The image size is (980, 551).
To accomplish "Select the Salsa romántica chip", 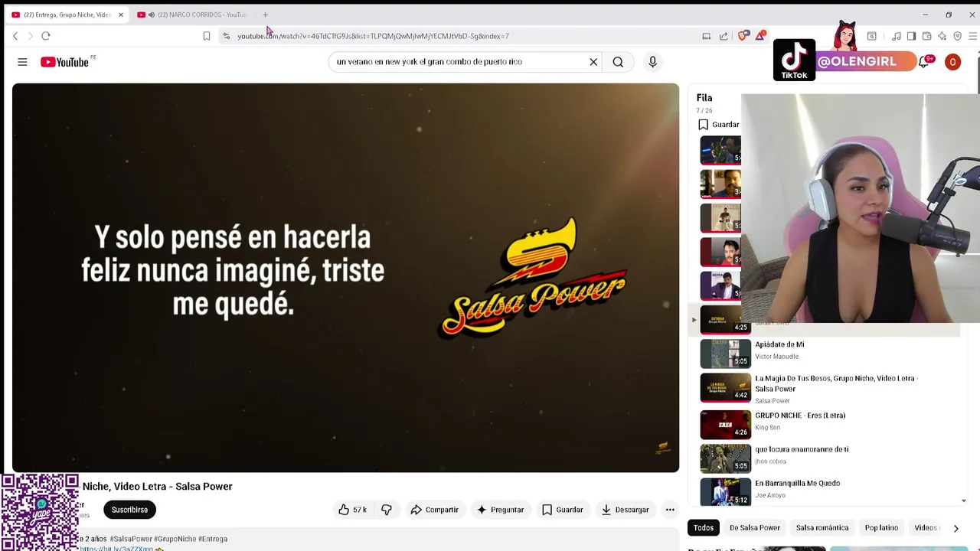I will (822, 528).
